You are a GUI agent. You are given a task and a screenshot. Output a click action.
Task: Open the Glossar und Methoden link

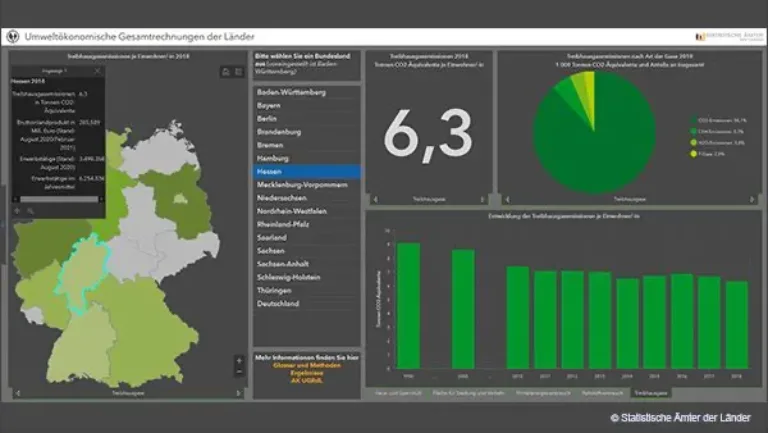[305, 365]
